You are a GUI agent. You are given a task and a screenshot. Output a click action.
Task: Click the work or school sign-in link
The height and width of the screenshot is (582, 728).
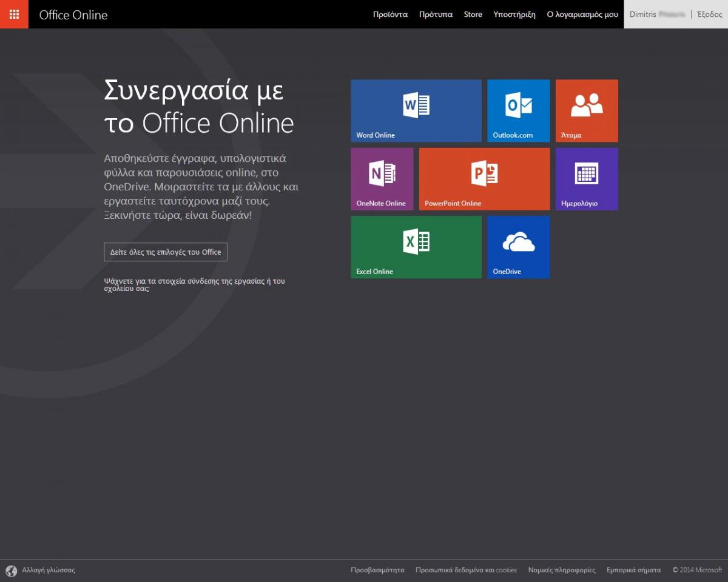(194, 285)
